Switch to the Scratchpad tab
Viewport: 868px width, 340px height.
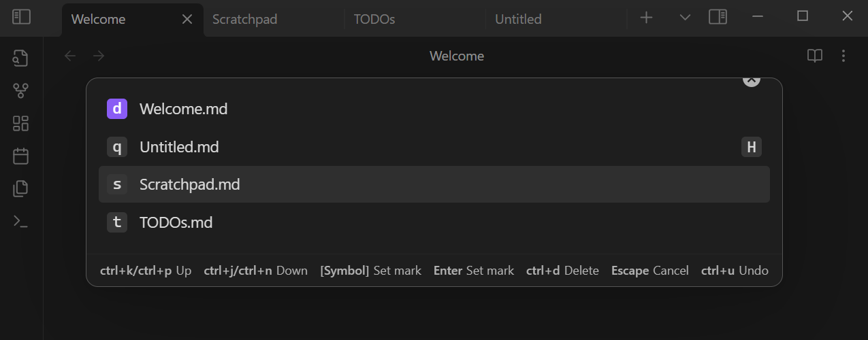tap(274, 19)
